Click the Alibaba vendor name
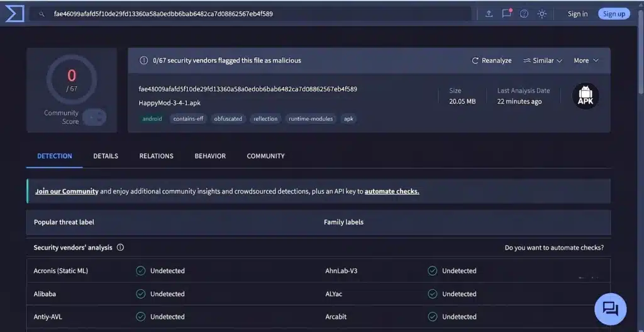The image size is (644, 332). [45, 294]
